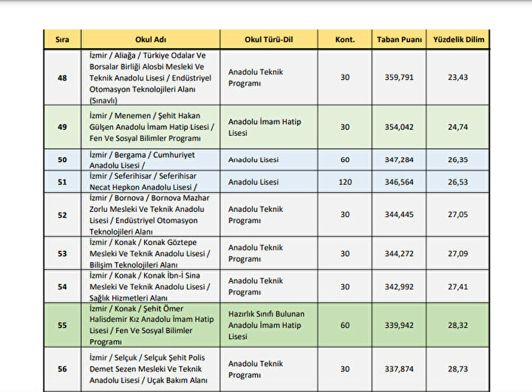This screenshot has width=532, height=392.
Task: Click 'Anadolu Lisesi' type in row 51
Action: pos(253,182)
